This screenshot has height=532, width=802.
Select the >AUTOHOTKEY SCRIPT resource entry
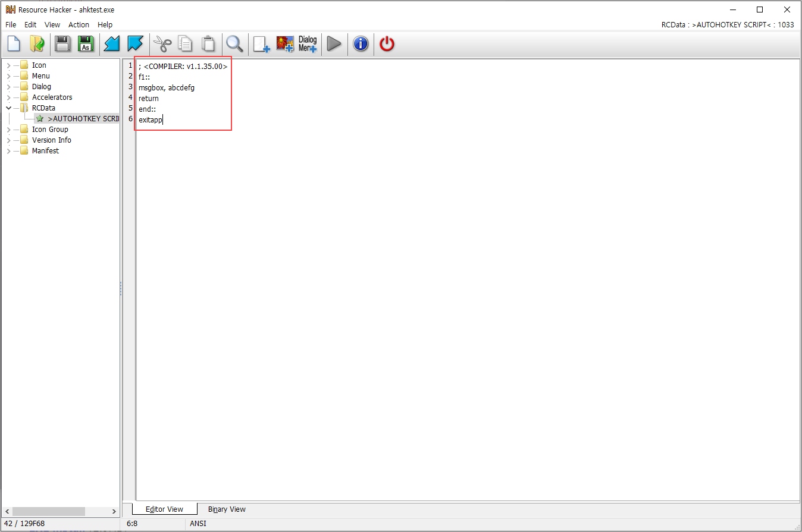83,119
